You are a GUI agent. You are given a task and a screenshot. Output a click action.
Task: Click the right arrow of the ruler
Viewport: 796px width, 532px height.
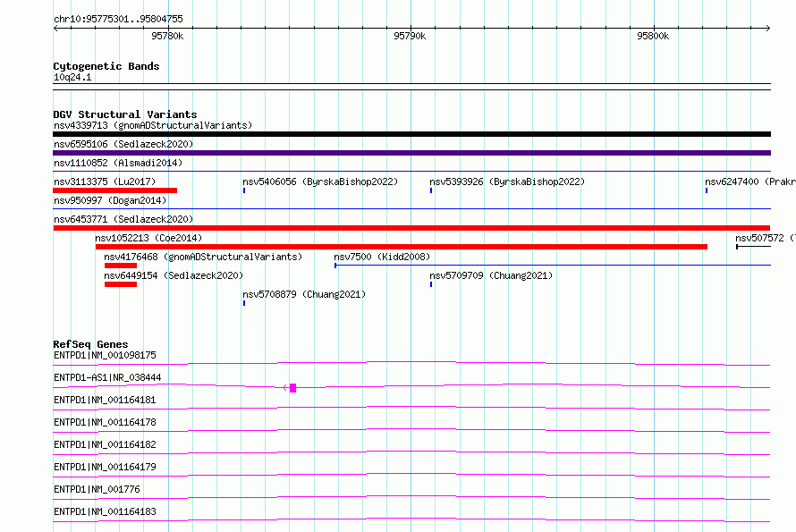(x=768, y=28)
